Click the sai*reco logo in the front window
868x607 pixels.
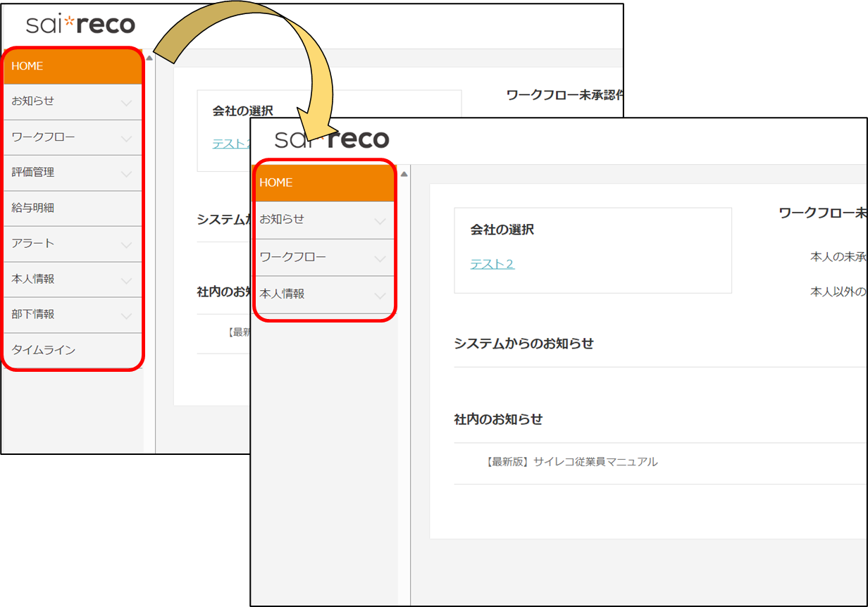coord(332,139)
